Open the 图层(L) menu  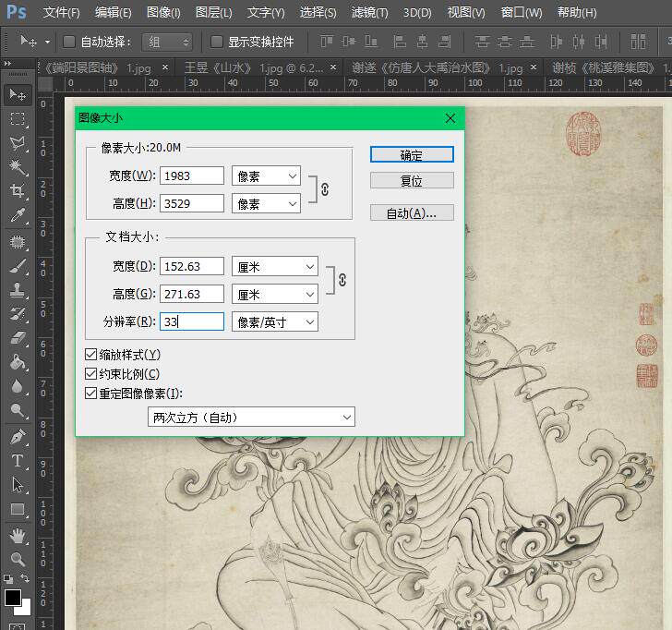click(x=213, y=12)
